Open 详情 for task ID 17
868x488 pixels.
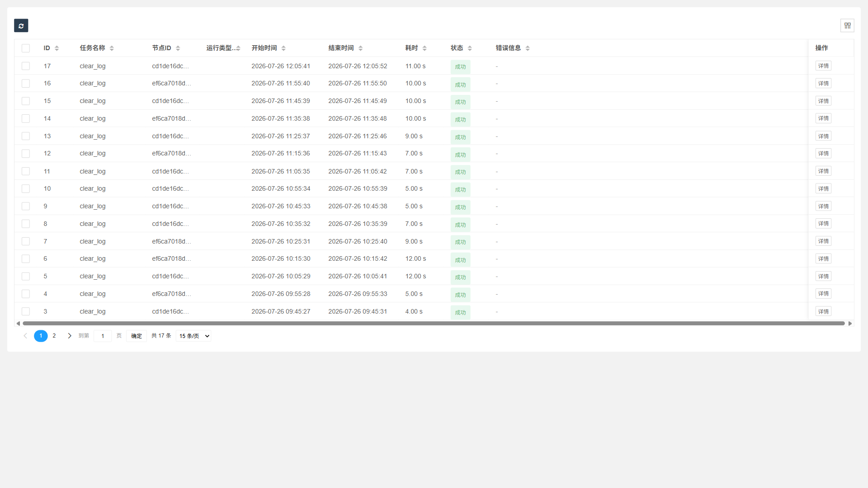pos(823,66)
